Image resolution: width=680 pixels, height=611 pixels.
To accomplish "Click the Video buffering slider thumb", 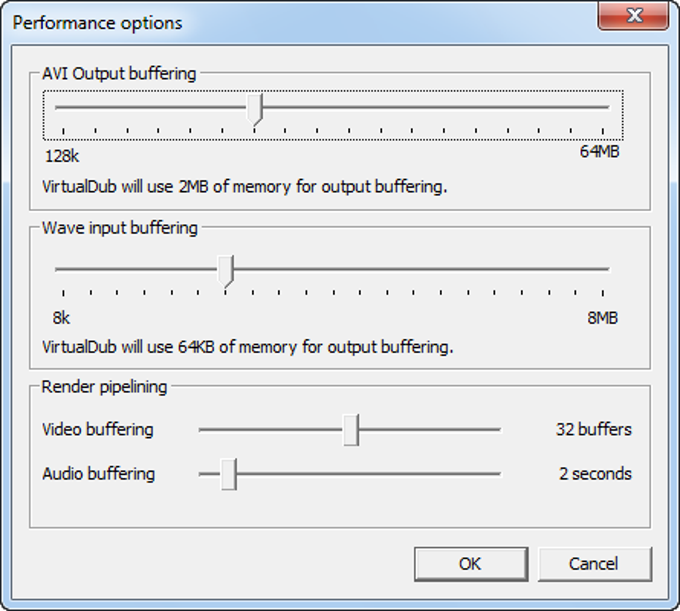I will [x=351, y=430].
